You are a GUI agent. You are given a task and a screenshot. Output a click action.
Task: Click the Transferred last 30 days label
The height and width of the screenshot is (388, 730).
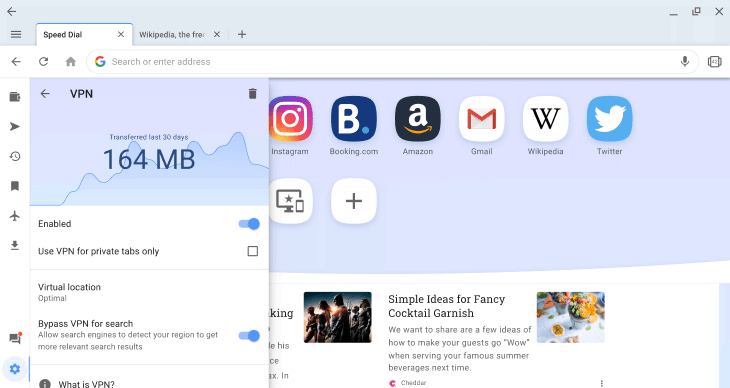point(149,137)
